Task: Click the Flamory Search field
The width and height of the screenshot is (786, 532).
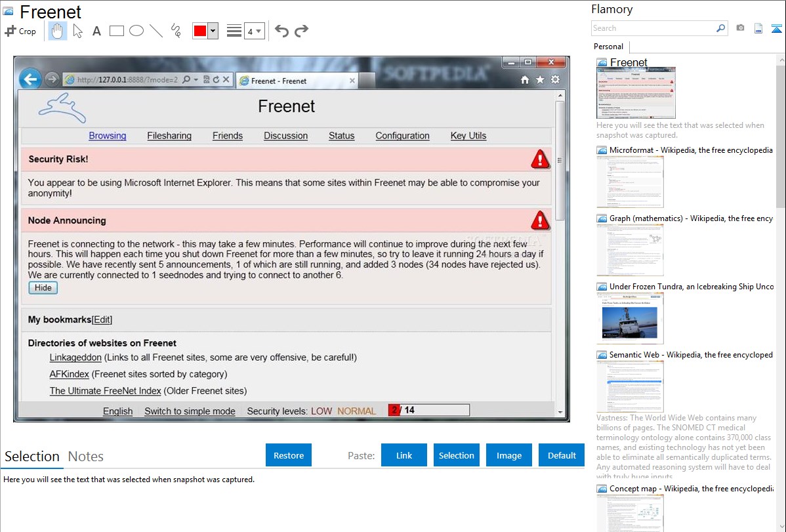Action: coord(653,28)
